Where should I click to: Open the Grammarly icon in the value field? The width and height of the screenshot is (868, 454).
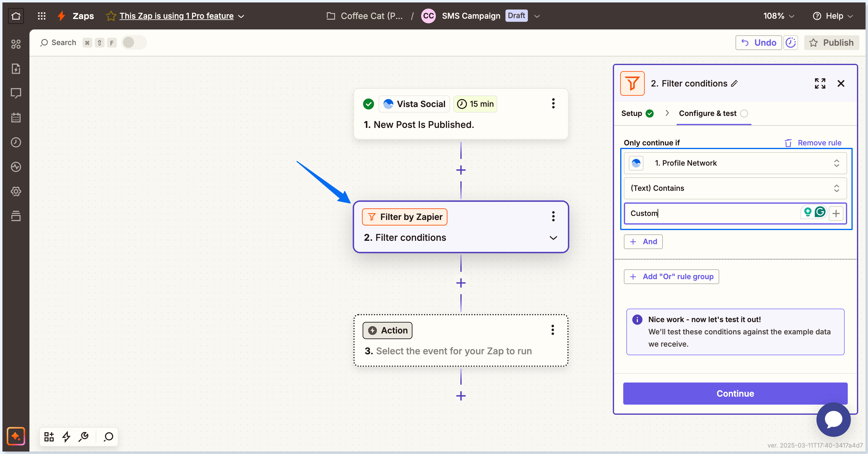pos(820,212)
